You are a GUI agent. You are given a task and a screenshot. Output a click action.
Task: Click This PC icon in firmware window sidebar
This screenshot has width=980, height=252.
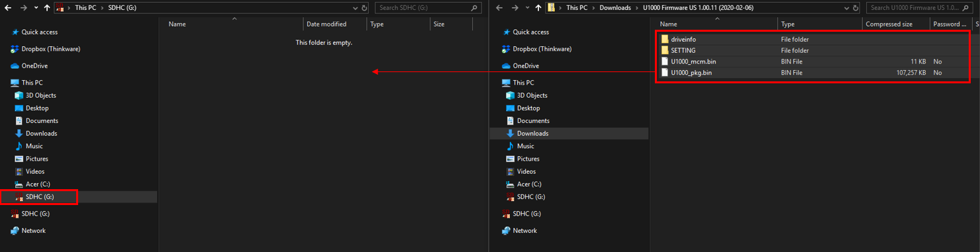click(x=506, y=83)
